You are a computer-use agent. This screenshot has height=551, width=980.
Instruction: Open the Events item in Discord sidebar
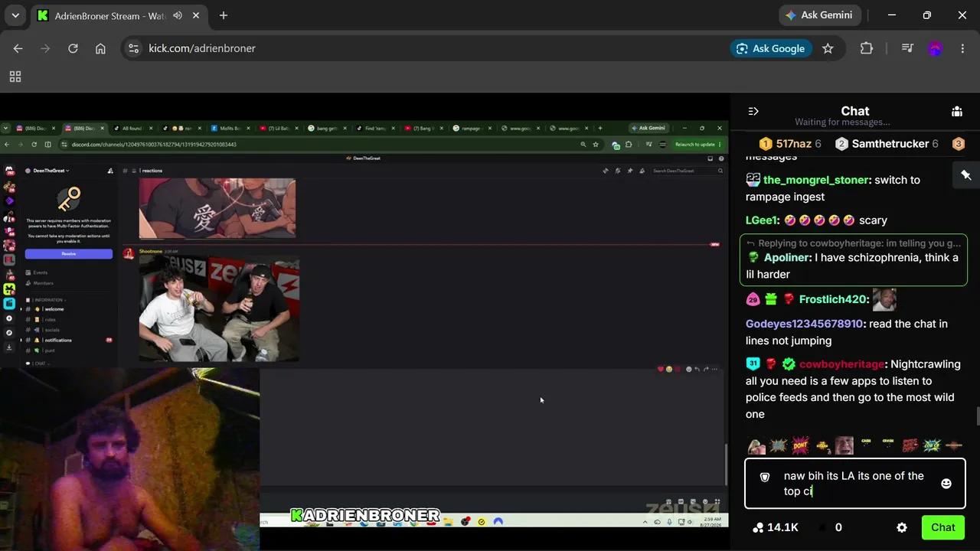tap(40, 272)
